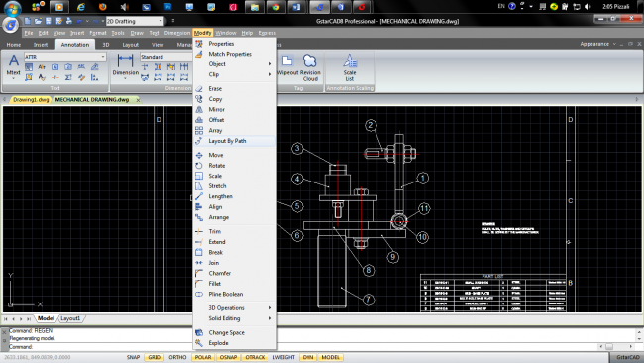Switch to the Drawing1.dwg document tab
Viewport: 644px width, 363px height.
[x=31, y=100]
